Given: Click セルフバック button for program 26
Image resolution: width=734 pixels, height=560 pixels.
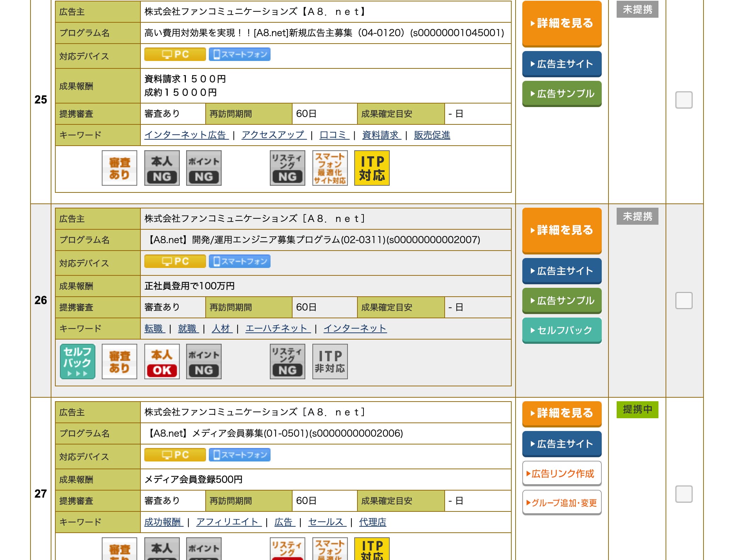Looking at the screenshot, I should click(x=562, y=331).
